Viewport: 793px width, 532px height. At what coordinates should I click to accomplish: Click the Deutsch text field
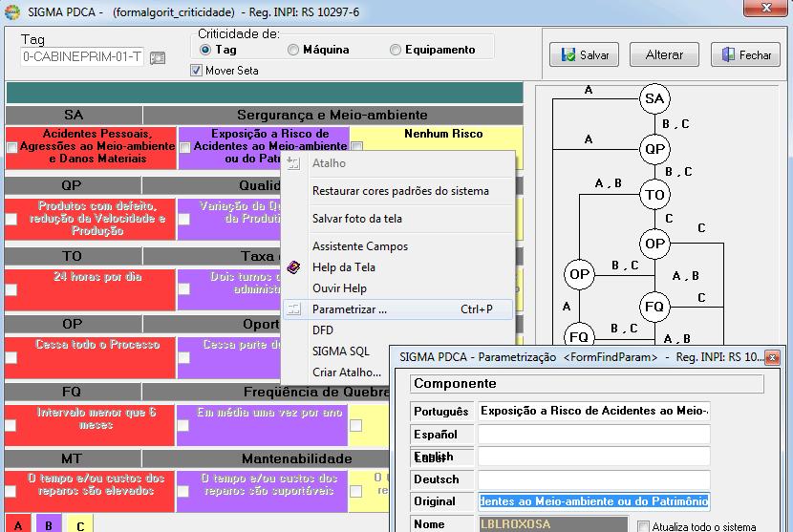click(593, 479)
